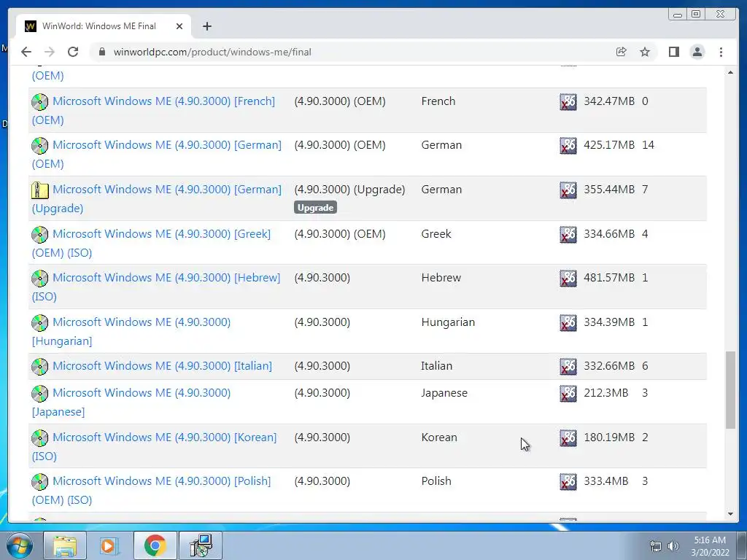747x560 pixels.
Task: Open a new browser tab
Action: (x=206, y=26)
